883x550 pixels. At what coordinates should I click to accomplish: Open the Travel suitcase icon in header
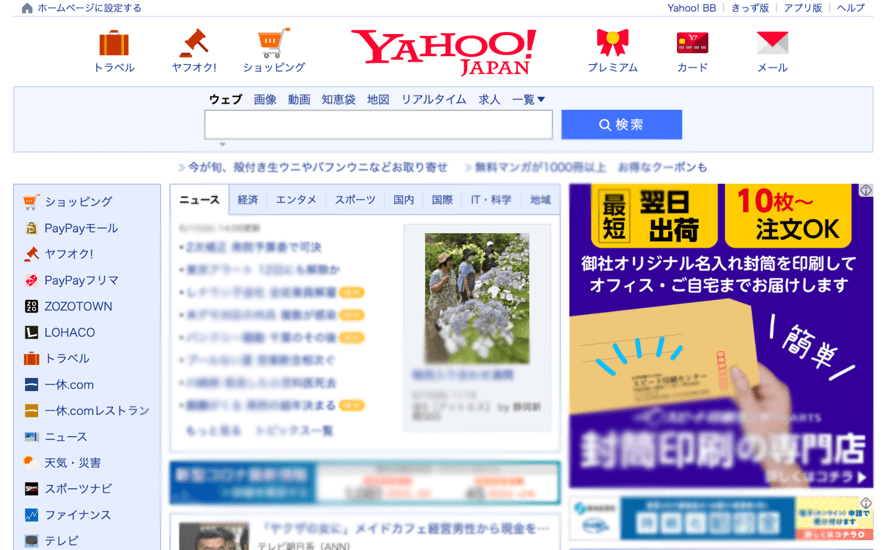point(114,43)
